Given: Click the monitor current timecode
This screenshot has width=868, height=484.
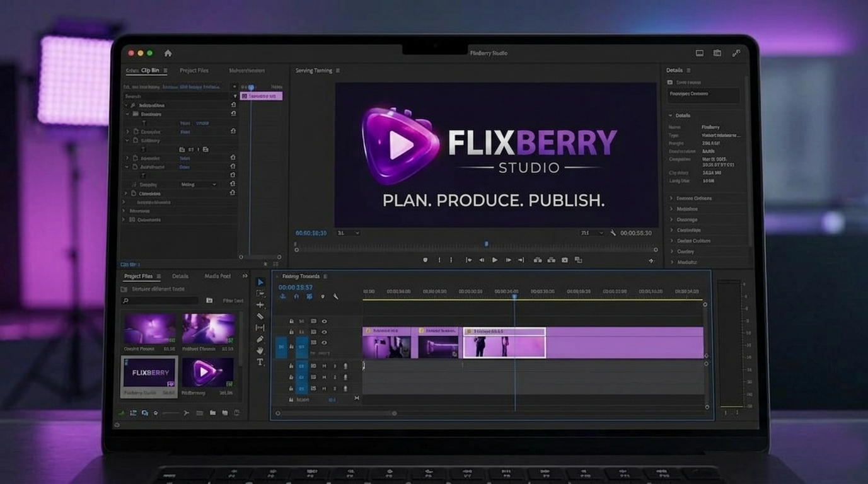Looking at the screenshot, I should pyautogui.click(x=311, y=233).
